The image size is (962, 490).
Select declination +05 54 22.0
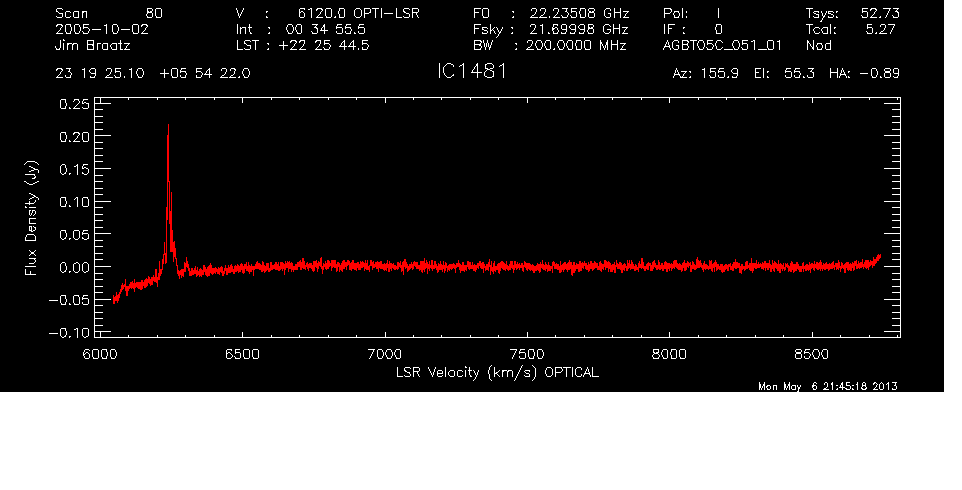click(205, 74)
